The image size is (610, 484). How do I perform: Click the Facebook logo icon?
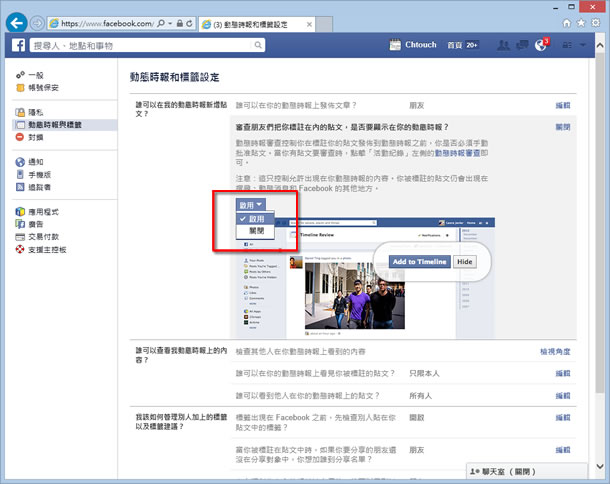19,45
